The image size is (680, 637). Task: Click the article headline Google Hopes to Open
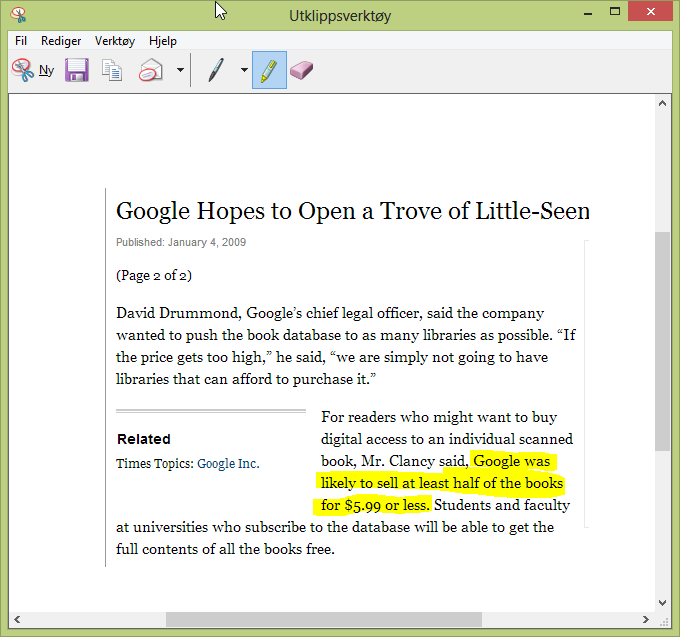[353, 211]
